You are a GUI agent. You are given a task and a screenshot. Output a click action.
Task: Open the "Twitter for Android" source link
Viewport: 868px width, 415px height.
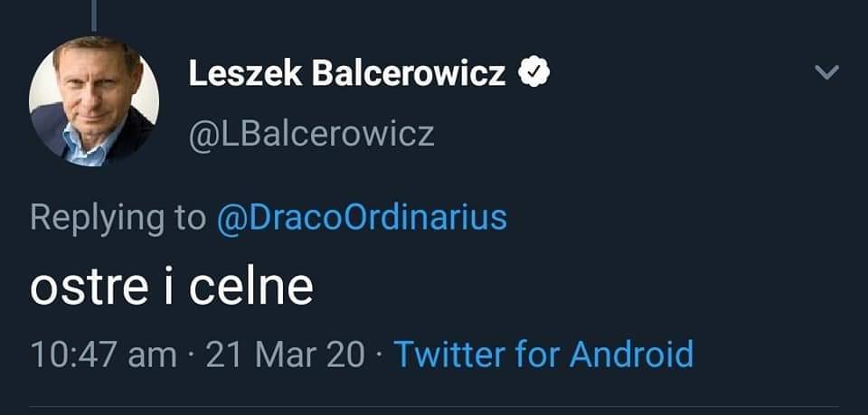[543, 354]
